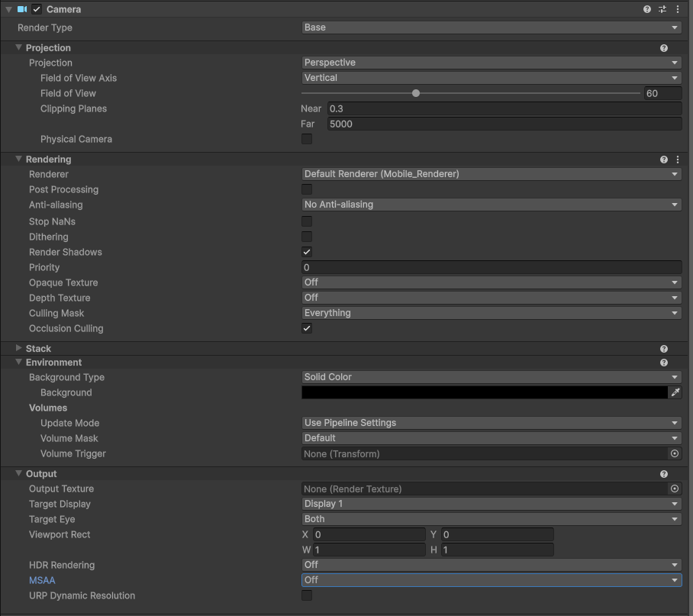Enable Dithering checkbox

(307, 237)
